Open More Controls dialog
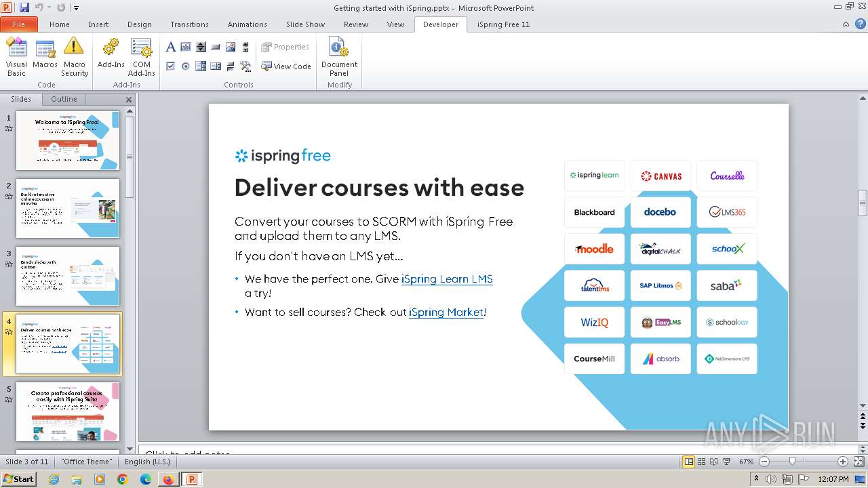This screenshot has height=488, width=868. (x=245, y=66)
